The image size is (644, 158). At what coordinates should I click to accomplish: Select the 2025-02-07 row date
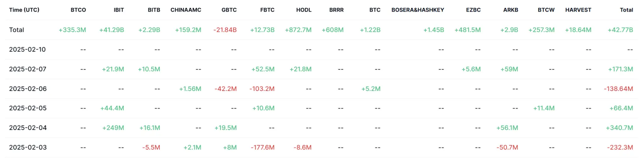click(x=28, y=69)
